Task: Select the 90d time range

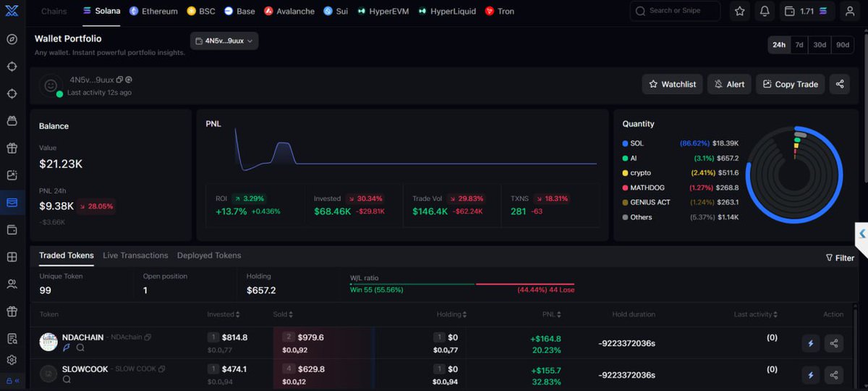Action: pos(843,44)
